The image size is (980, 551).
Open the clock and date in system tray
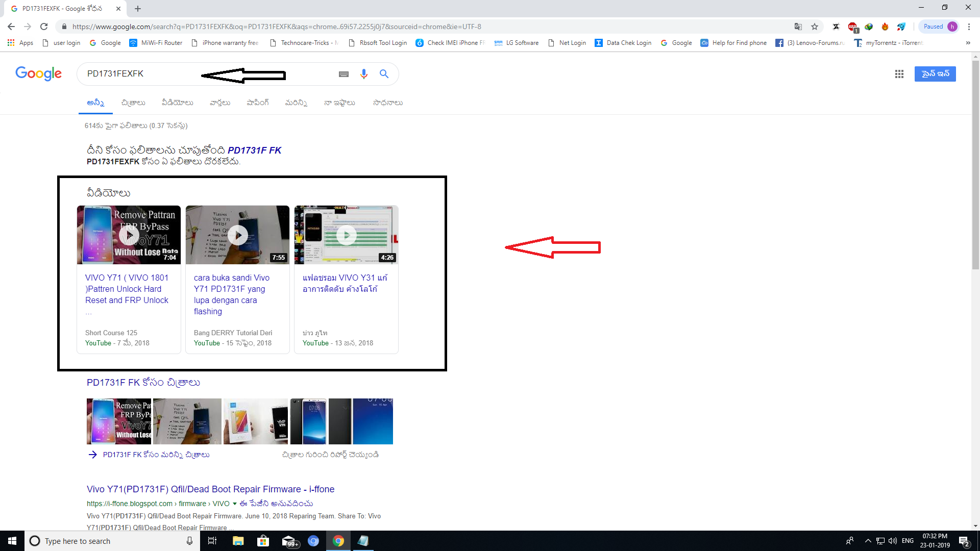(x=935, y=541)
